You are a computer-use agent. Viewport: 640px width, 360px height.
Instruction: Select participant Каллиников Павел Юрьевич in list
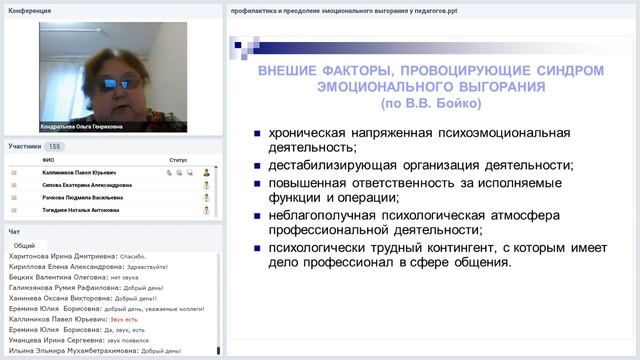tap(79, 173)
